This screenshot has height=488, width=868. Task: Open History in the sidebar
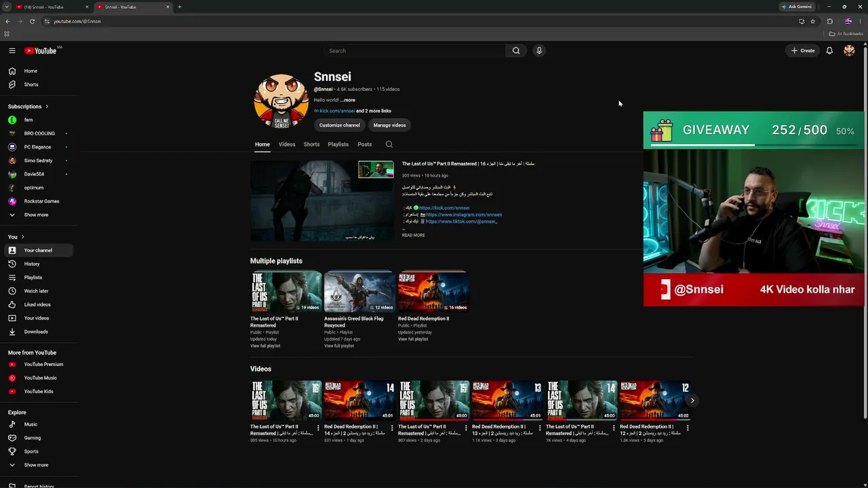click(x=38, y=264)
